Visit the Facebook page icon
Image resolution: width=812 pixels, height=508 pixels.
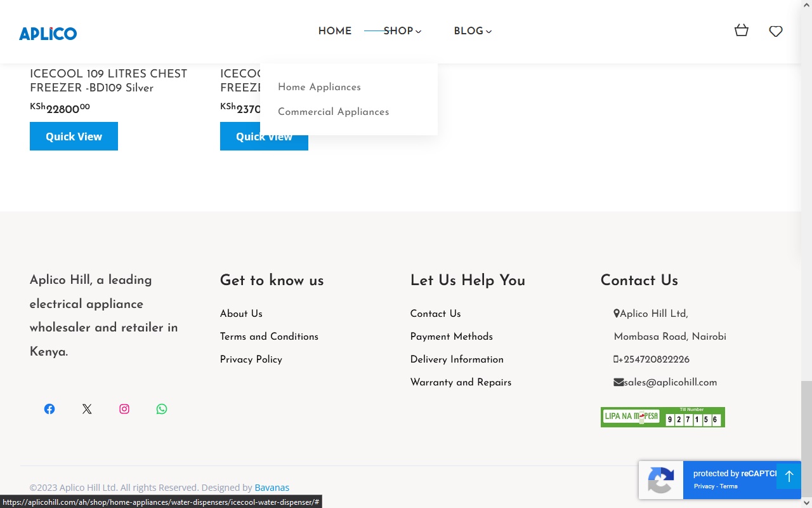coord(49,409)
